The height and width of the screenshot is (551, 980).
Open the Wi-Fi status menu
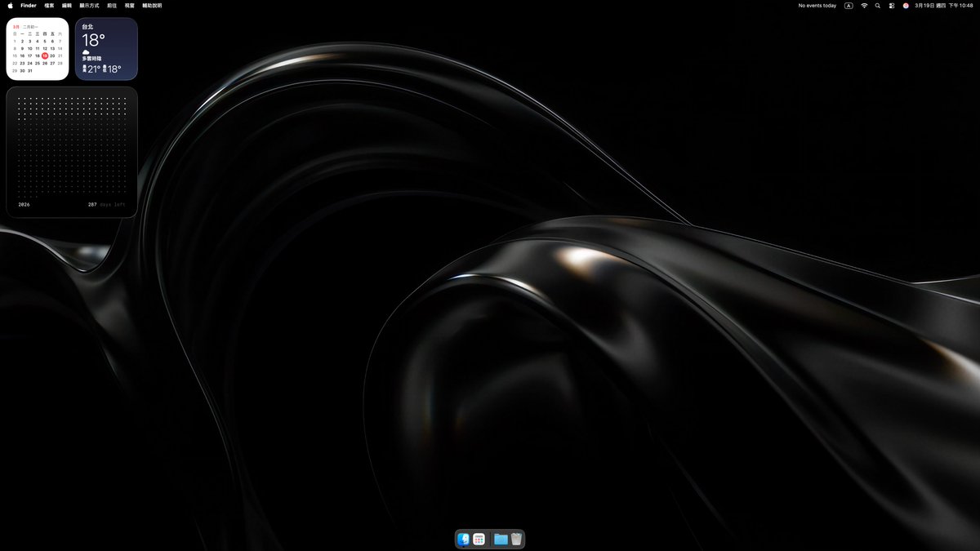864,5
